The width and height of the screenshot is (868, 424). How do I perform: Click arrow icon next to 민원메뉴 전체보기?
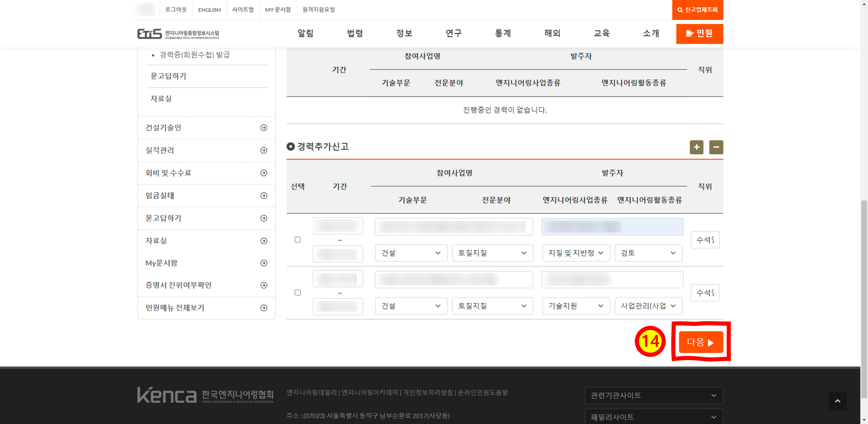click(264, 308)
